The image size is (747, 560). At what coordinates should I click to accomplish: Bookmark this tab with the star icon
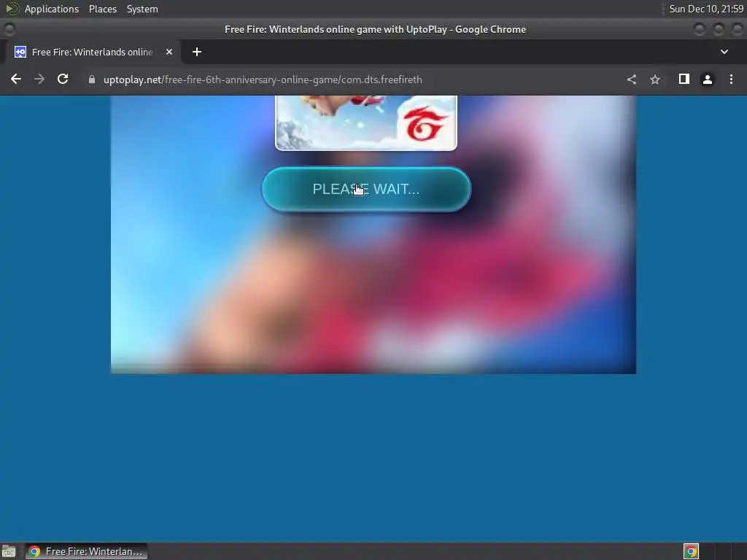pos(655,79)
